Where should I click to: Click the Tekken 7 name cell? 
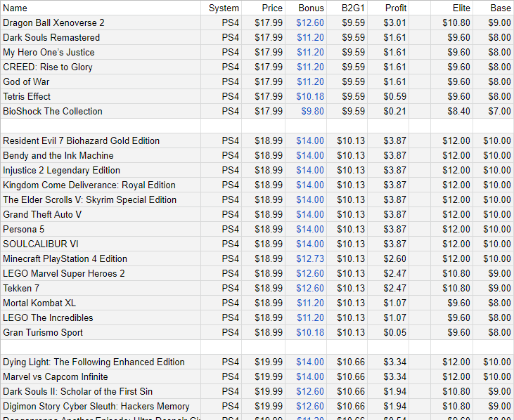coord(101,288)
